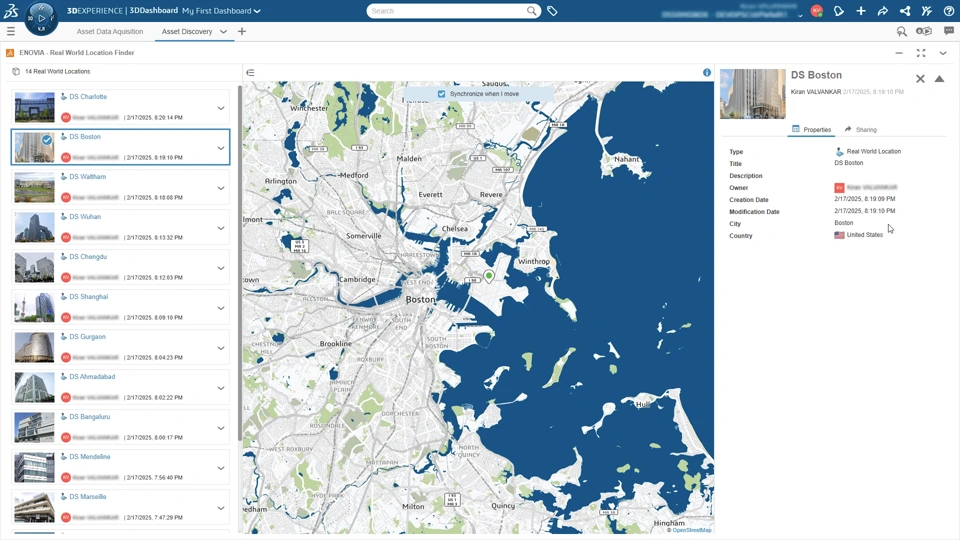Open the DS Marseille location link
The height and width of the screenshot is (540, 960).
[88, 497]
